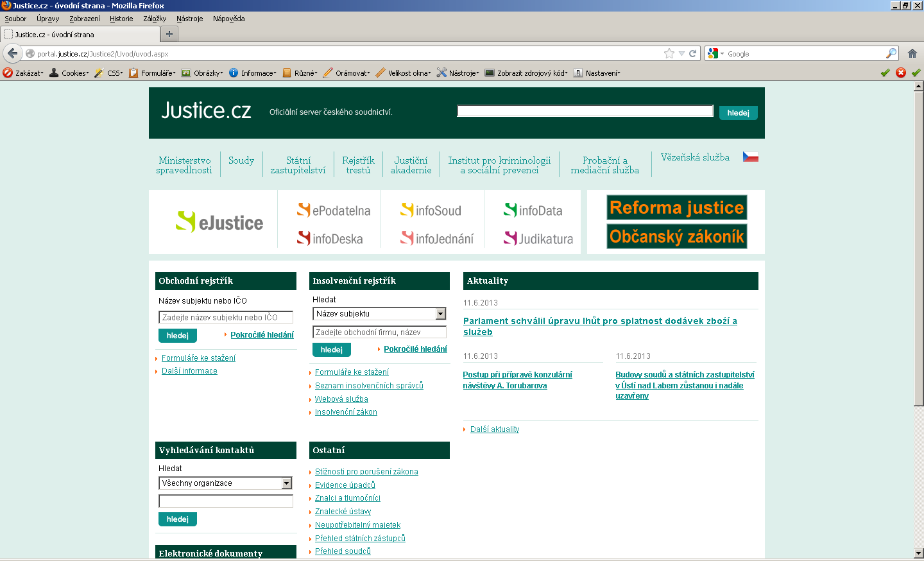The height and width of the screenshot is (561, 924).
Task: Open the Nástroje developer toolbar menu
Action: click(458, 73)
